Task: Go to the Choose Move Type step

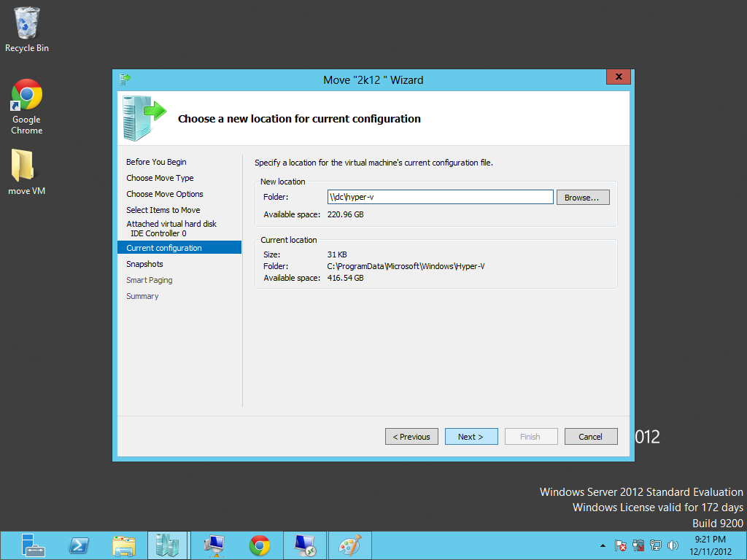Action: click(160, 178)
